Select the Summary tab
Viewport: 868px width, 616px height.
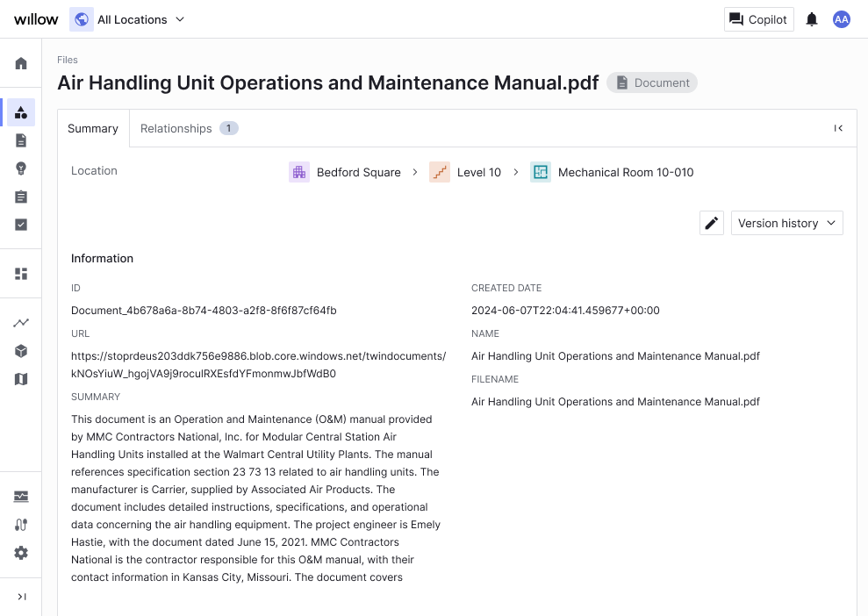tap(93, 128)
